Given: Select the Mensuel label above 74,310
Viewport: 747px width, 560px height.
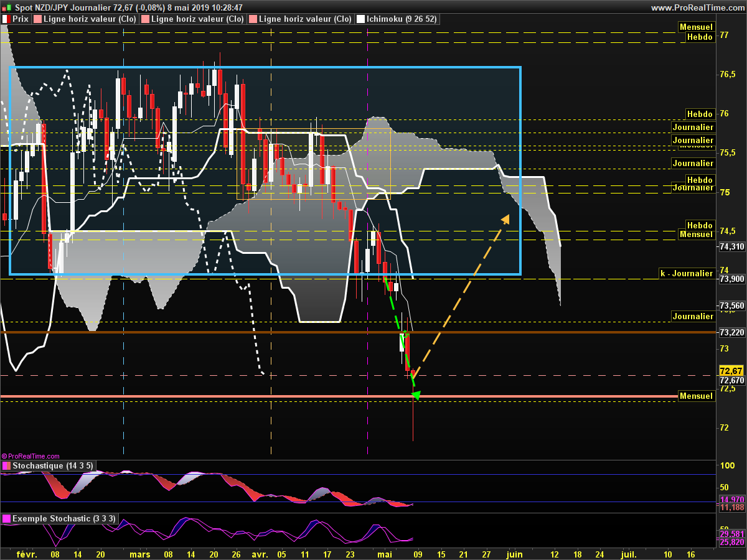Looking at the screenshot, I should [696, 235].
